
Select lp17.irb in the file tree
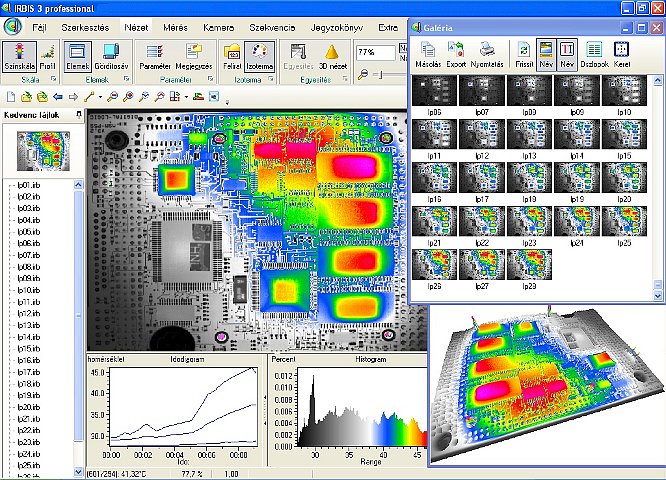28,372
